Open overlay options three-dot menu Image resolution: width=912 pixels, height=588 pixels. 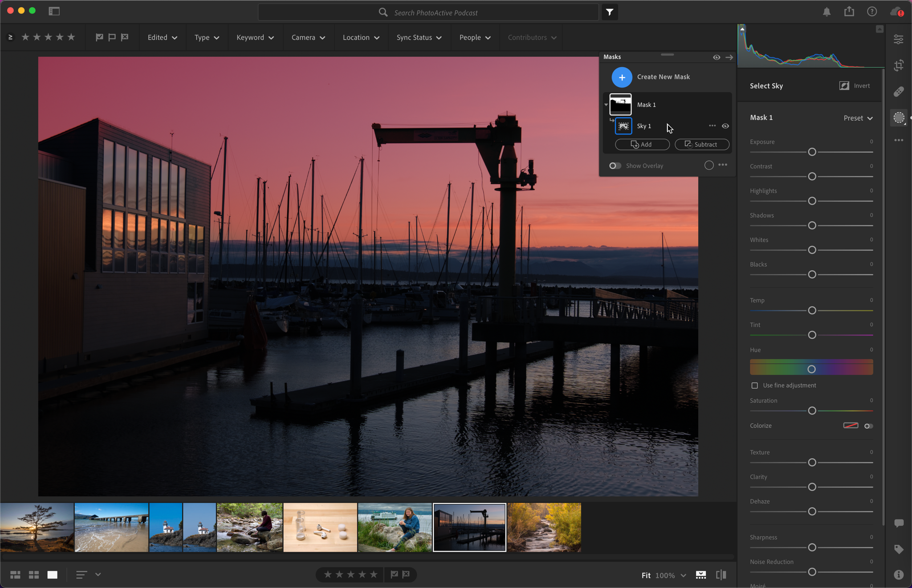point(723,165)
